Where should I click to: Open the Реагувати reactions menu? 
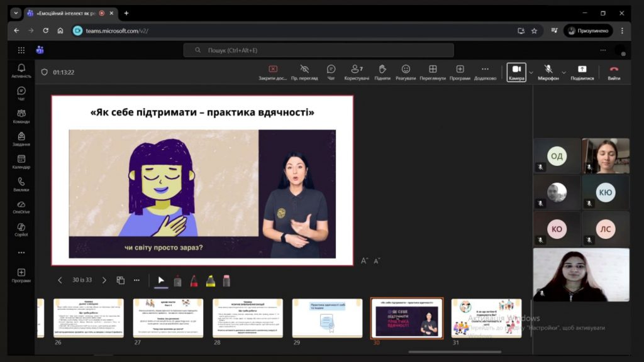point(406,72)
